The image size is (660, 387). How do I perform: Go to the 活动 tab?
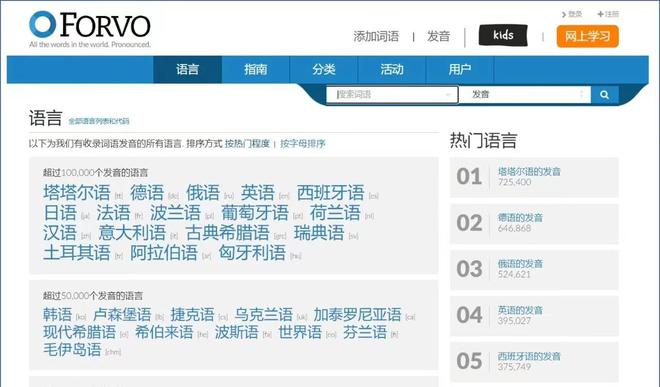(392, 69)
